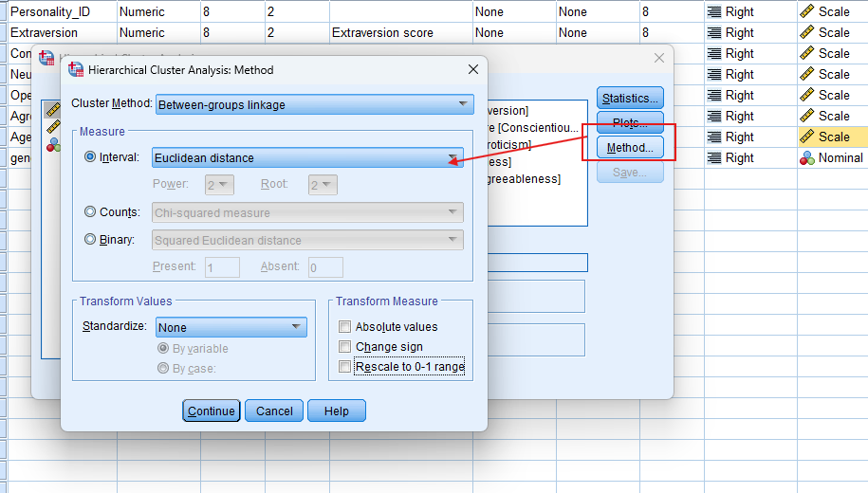Select the Extraversion score label cell

(399, 33)
